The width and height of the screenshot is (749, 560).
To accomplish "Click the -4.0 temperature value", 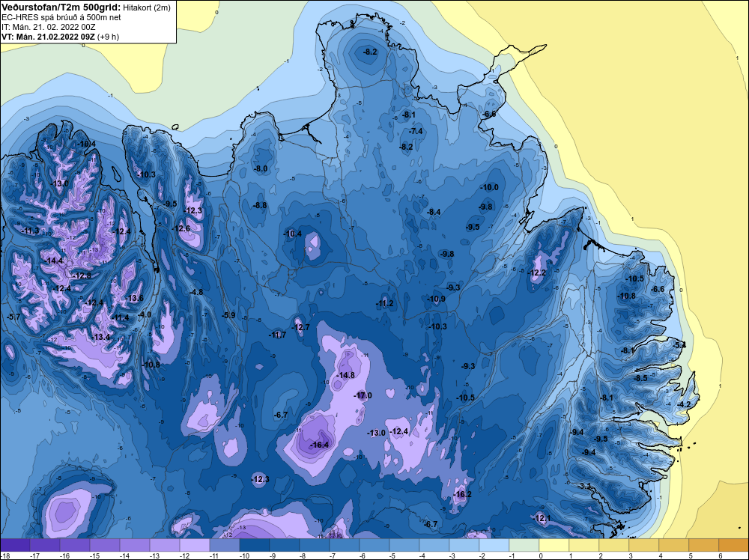I will [145, 314].
